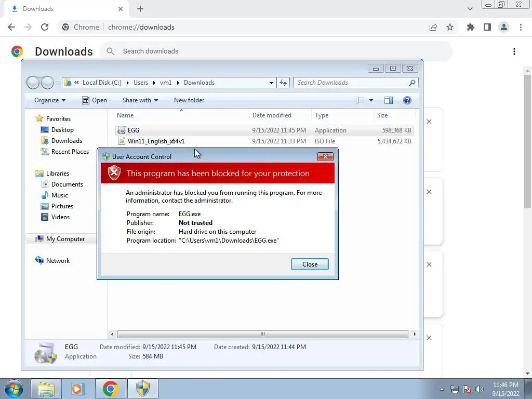Open the Windows Start menu
532x399 pixels.
pos(14,389)
